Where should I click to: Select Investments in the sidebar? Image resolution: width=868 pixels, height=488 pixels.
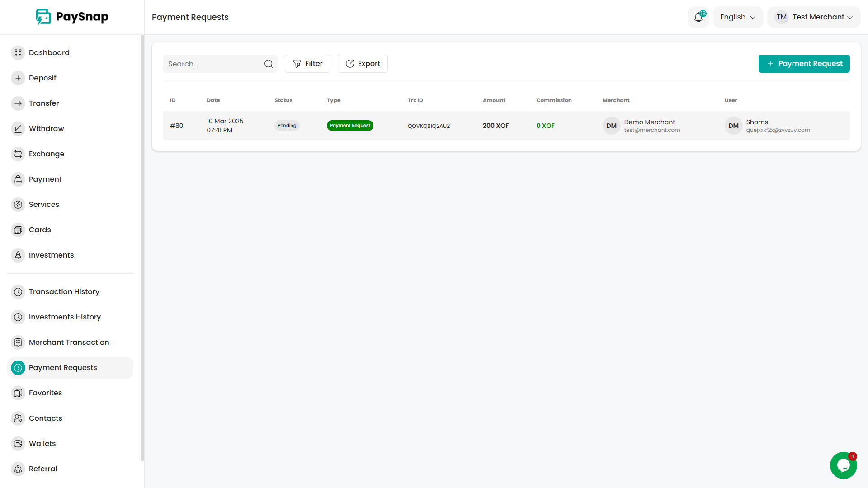pos(51,255)
